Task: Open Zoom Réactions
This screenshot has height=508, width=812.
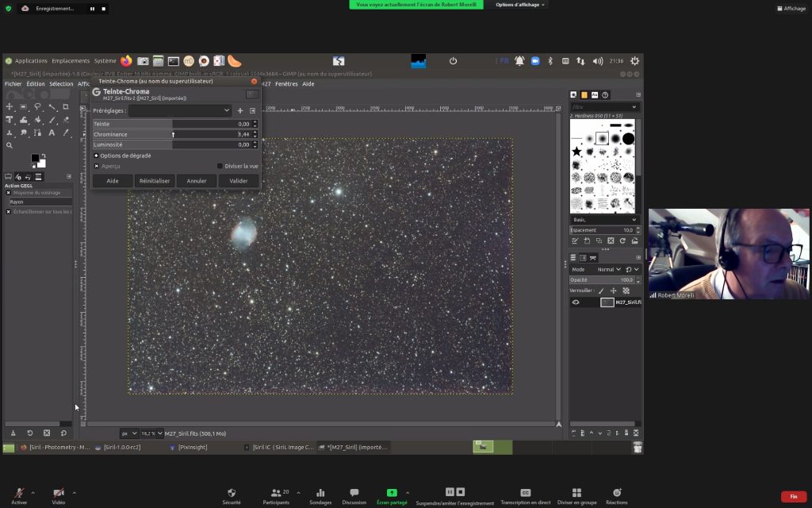Action: (x=617, y=495)
